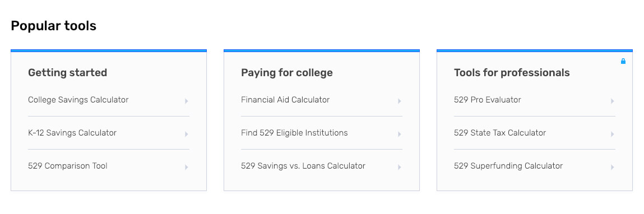Click arrow icon beside 529 Pro Evaluator
Screen dimensions: 644x214
coord(613,101)
